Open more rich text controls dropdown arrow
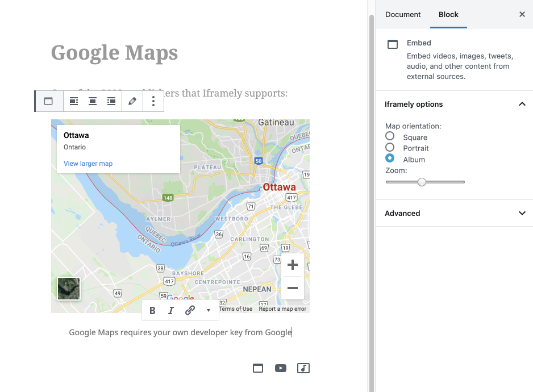 pyautogui.click(x=209, y=310)
